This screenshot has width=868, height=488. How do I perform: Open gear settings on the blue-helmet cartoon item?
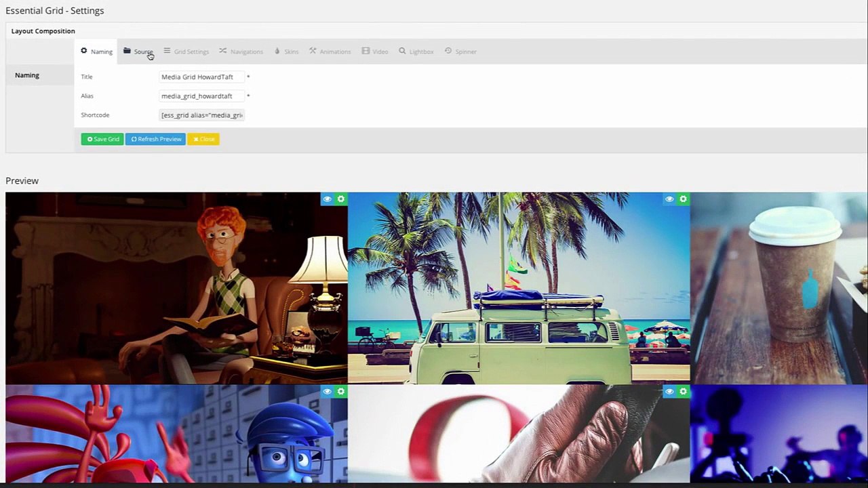click(x=341, y=392)
